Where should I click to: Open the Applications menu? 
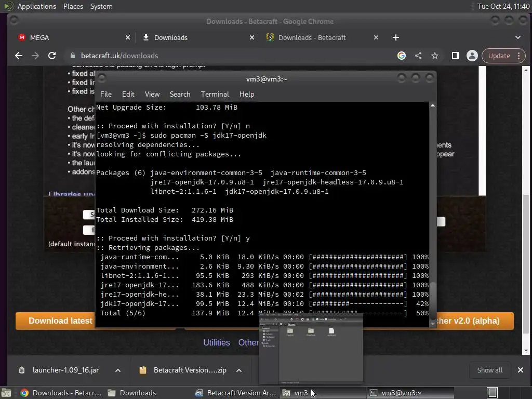tap(37, 6)
